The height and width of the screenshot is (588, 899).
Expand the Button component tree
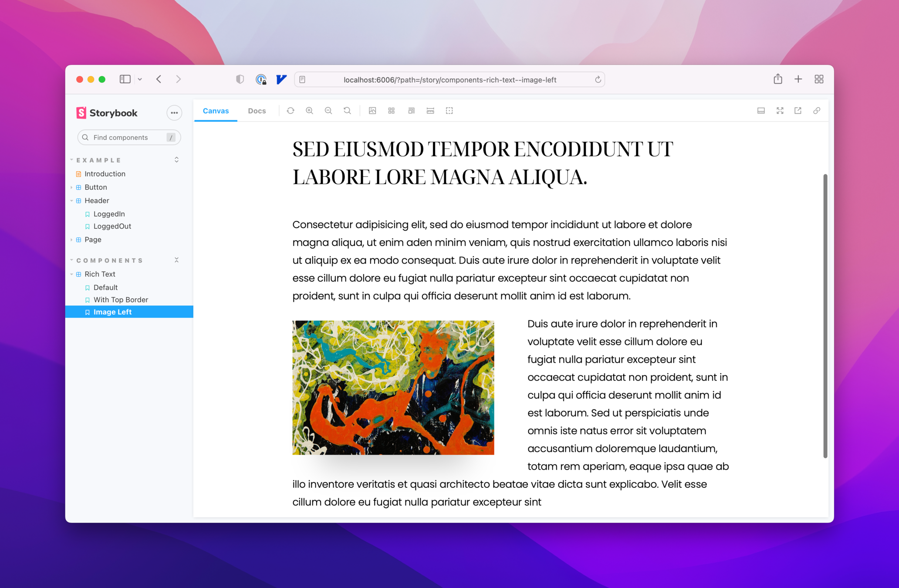[x=72, y=187]
